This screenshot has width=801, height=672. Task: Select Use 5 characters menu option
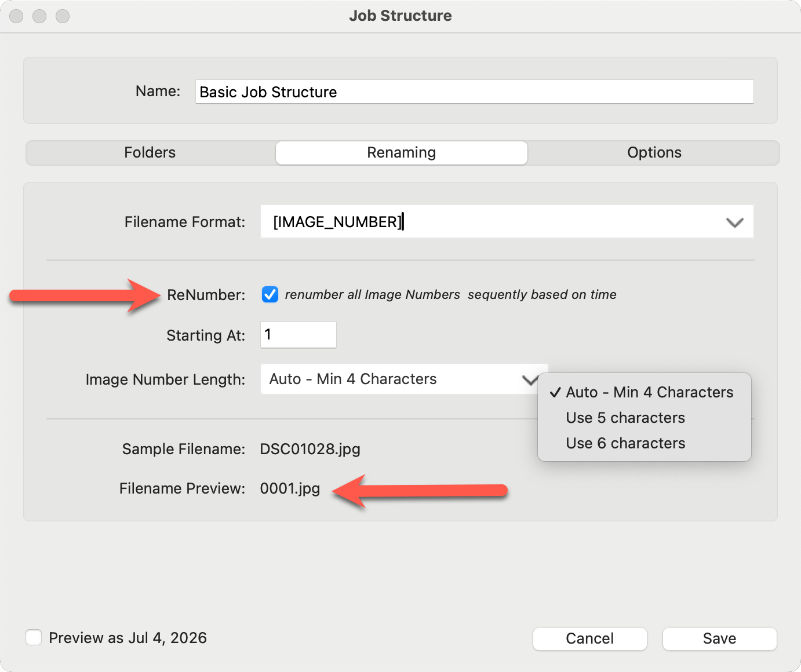pos(625,418)
